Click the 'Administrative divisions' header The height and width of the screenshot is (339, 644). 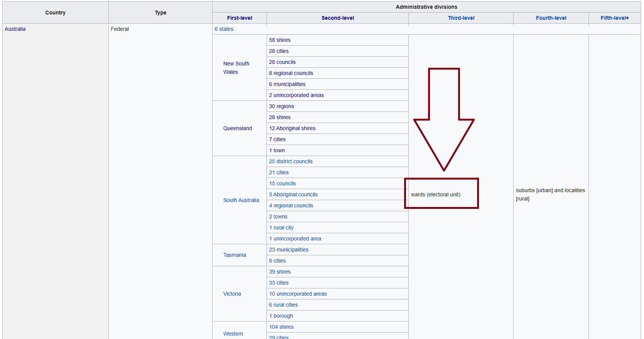coord(427,7)
